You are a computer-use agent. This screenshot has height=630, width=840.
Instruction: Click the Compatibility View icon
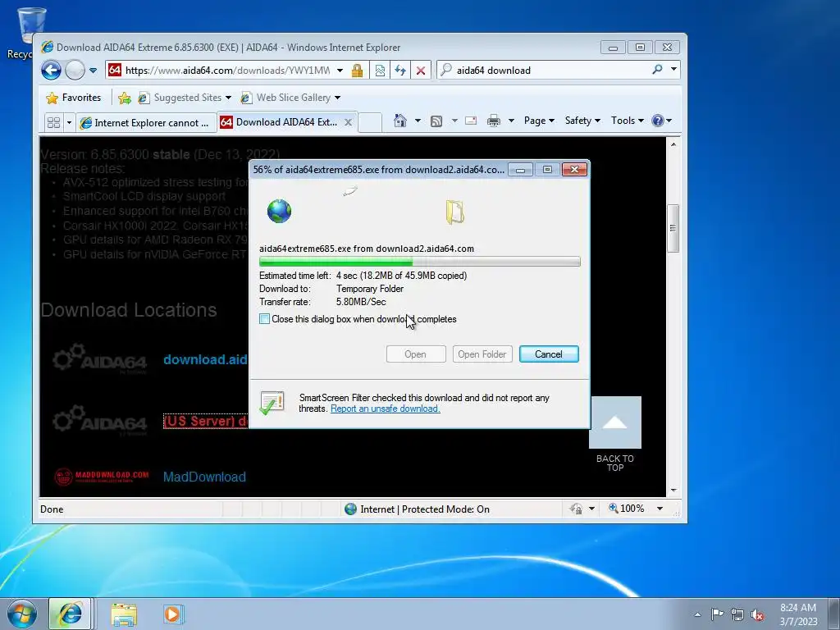click(x=380, y=71)
